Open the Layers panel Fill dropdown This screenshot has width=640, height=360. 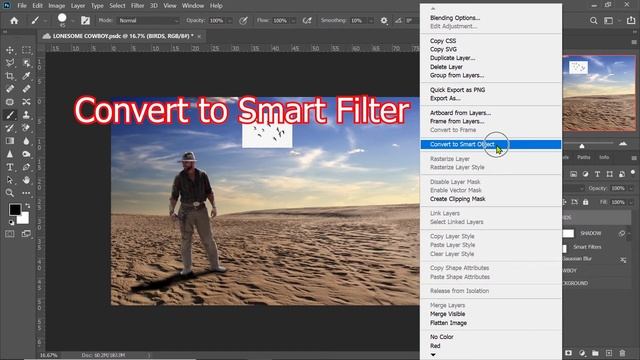[630, 202]
